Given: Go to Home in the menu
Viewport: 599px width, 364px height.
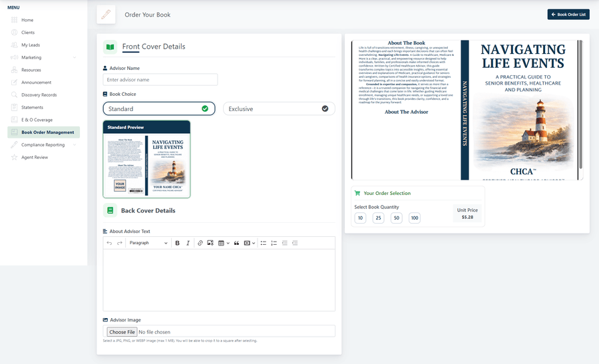Looking at the screenshot, I should coord(27,20).
